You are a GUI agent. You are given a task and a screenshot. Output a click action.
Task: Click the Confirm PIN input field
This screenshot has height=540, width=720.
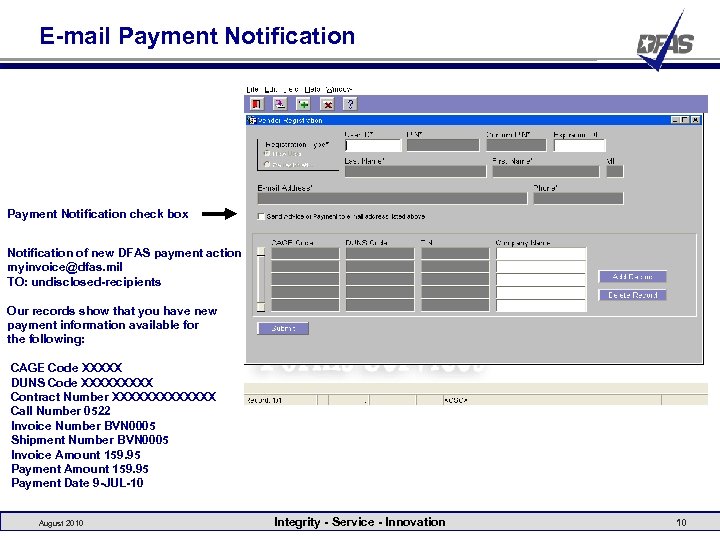(x=516, y=146)
